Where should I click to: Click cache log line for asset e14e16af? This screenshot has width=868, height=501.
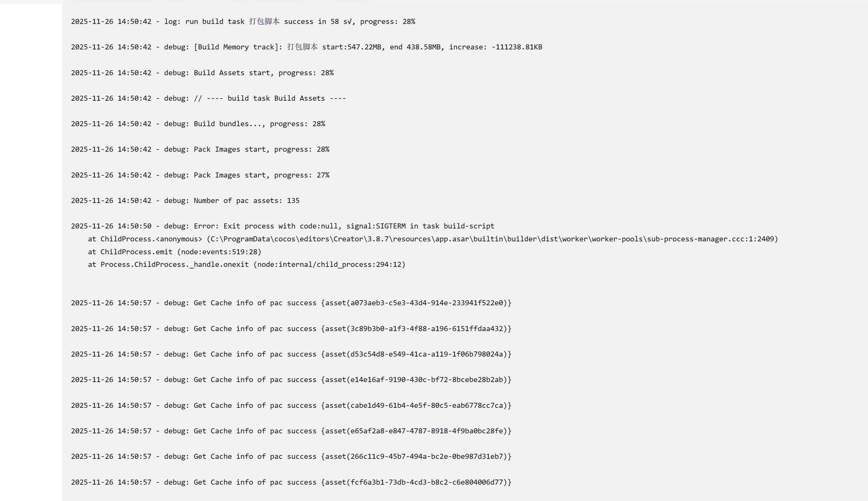point(291,380)
